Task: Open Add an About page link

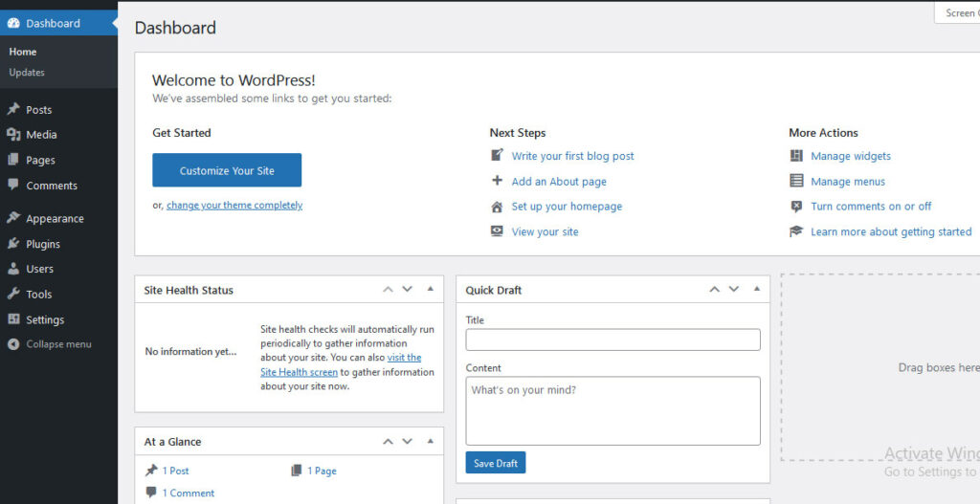Action: click(559, 181)
